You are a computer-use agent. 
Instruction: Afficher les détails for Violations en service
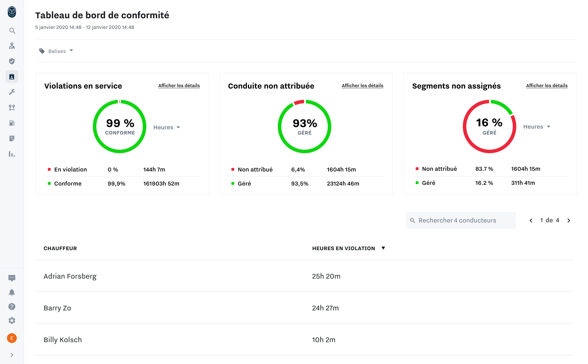click(x=179, y=85)
